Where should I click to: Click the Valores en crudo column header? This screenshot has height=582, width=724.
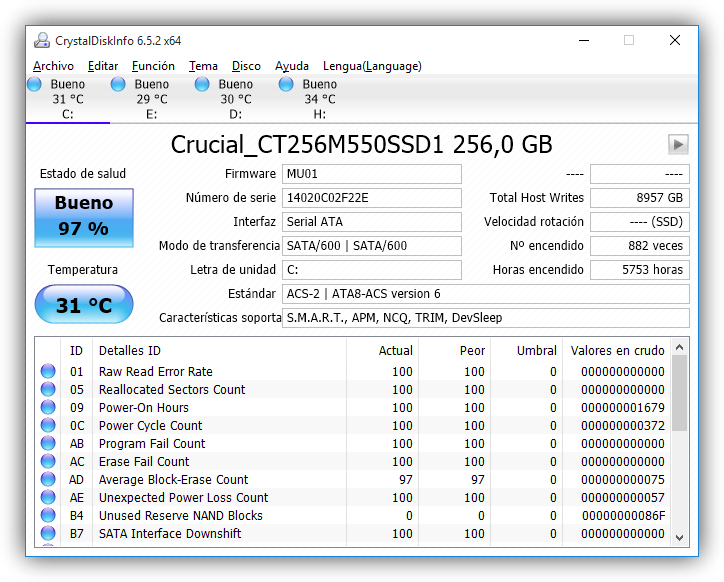tap(617, 351)
